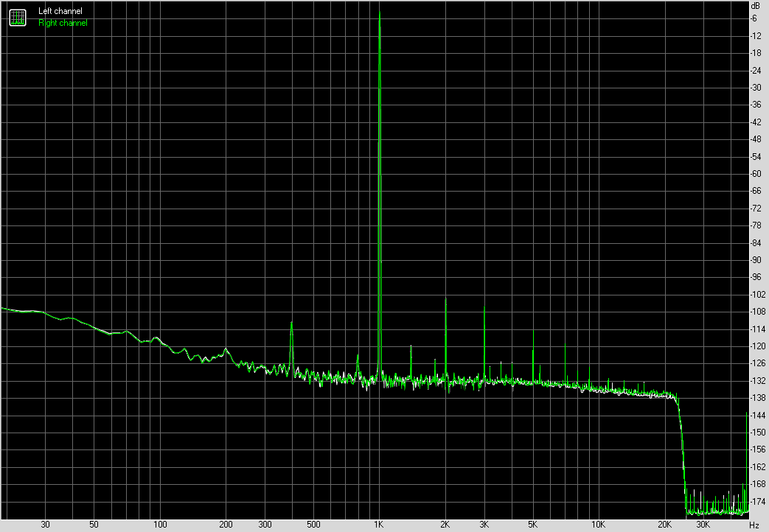Viewport: 769px width, 532px height.
Task: Click the "20K" frequency axis label
Action: (x=664, y=525)
